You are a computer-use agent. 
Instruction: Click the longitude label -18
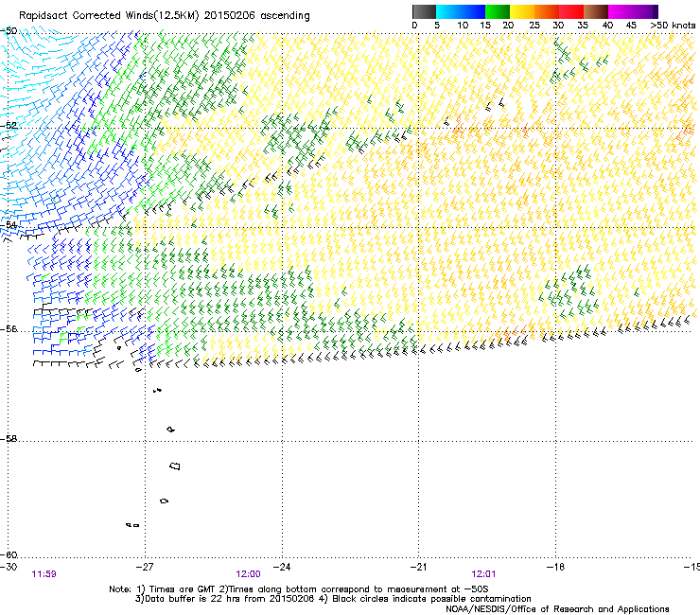pos(555,567)
